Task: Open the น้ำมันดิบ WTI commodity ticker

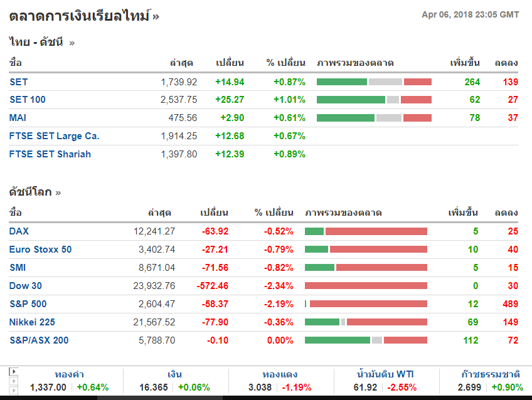Action: click(384, 374)
